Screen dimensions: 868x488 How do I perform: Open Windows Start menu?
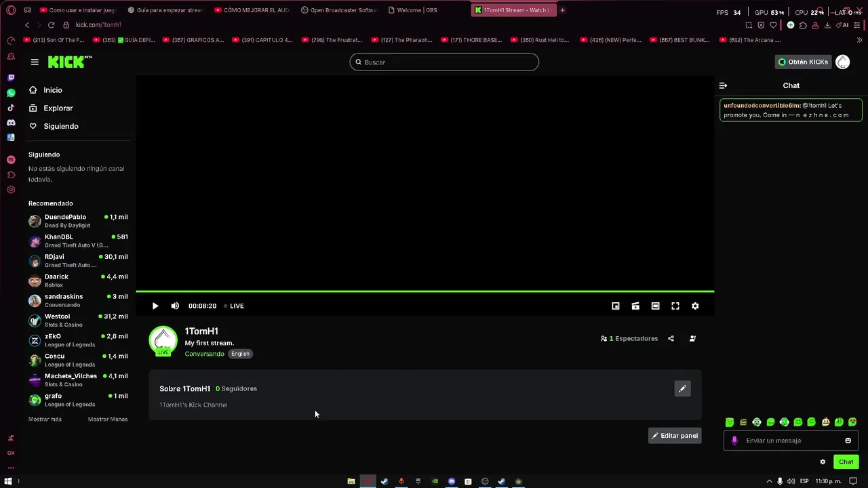pyautogui.click(x=8, y=481)
